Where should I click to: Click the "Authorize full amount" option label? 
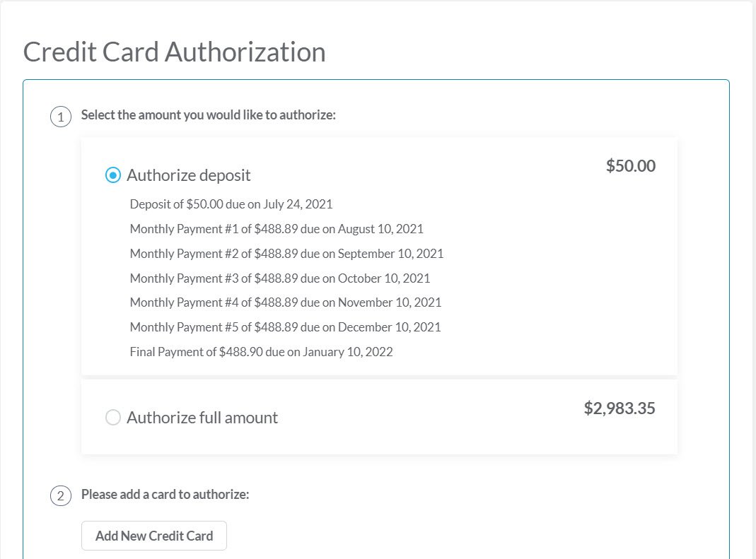tap(202, 418)
